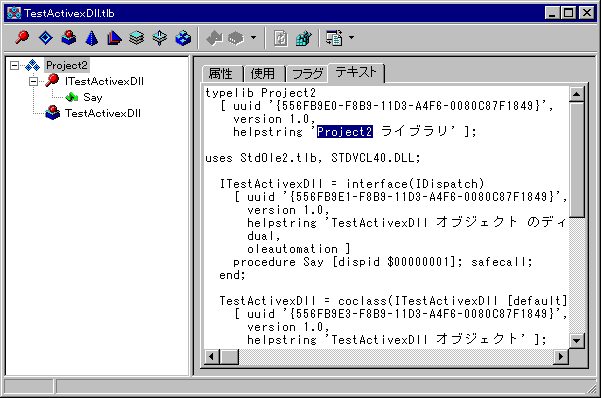This screenshot has width=601, height=398.
Task: Click the uuid line containing 556FB9E3
Action: pos(401,314)
